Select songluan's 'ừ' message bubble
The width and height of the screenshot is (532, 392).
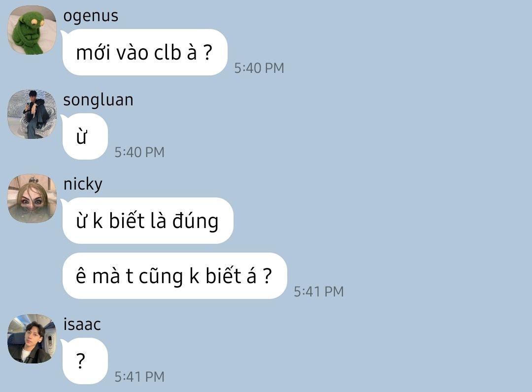point(85,136)
